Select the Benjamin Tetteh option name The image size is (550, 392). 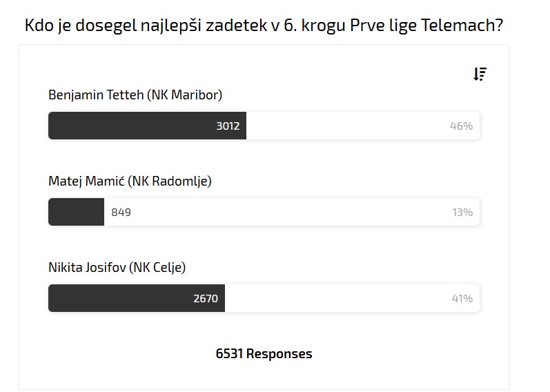95,95
